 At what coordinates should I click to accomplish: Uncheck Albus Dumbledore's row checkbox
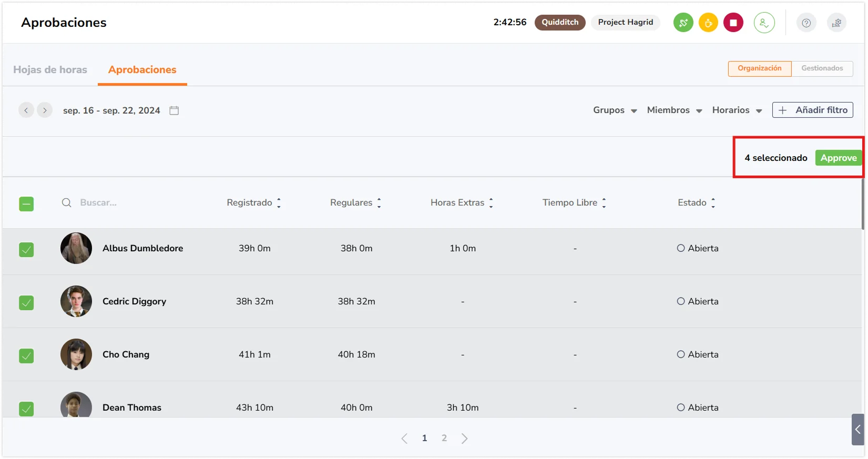26,250
